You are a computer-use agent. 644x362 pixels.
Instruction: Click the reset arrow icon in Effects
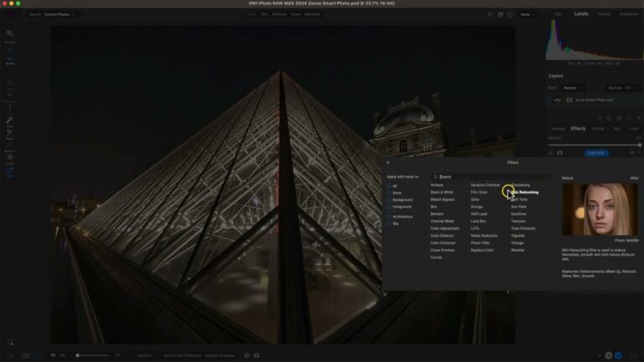639,153
